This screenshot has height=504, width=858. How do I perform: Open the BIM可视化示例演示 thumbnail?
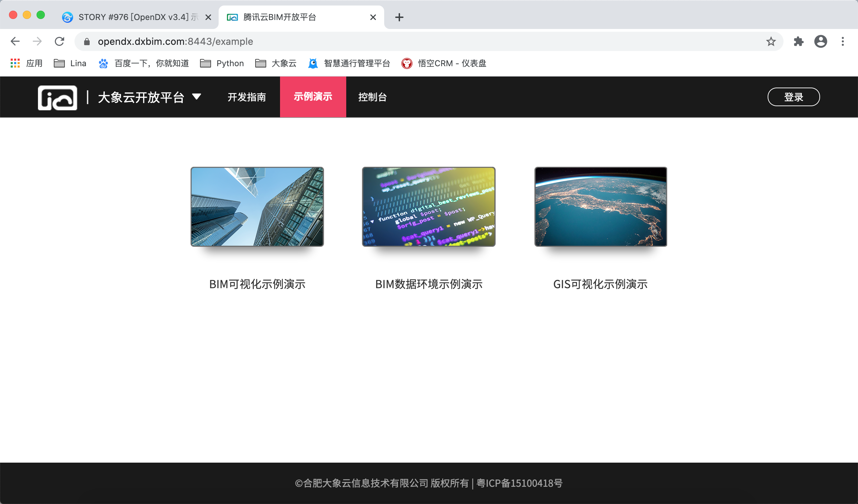pyautogui.click(x=257, y=207)
